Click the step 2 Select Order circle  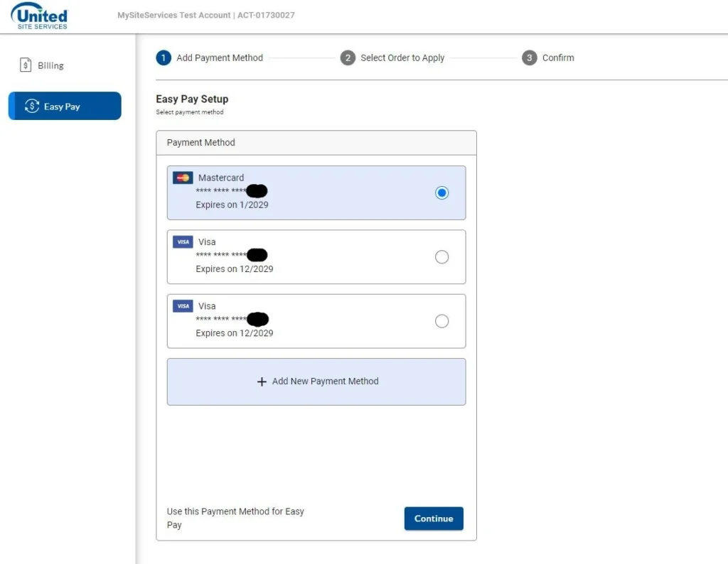point(348,58)
